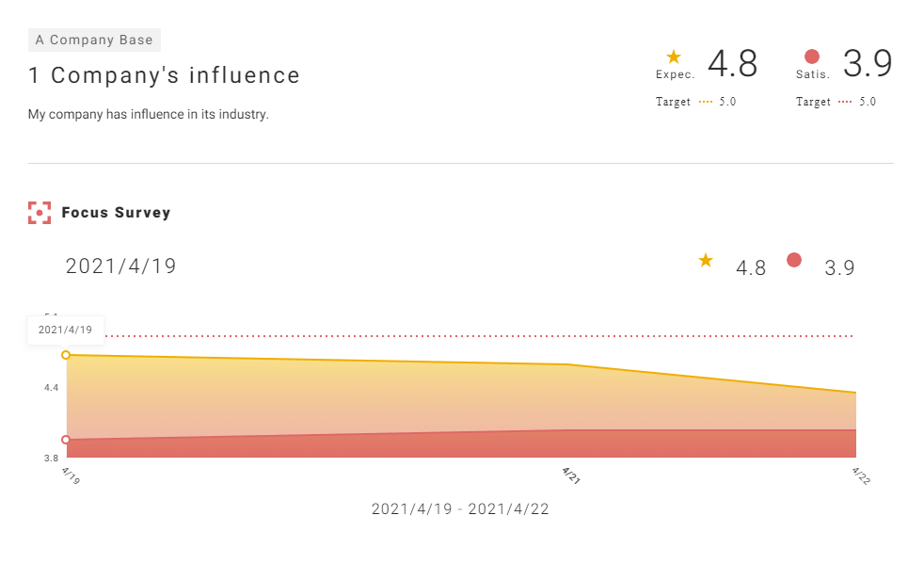Click the gold Expec. star in header
This screenshot has height=580, width=924.
click(674, 57)
